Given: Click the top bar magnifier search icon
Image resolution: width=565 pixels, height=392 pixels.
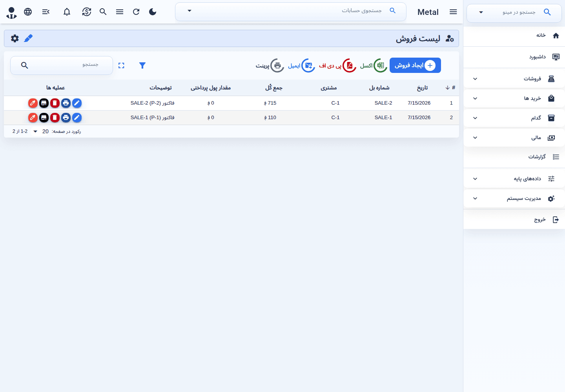Looking at the screenshot, I should [x=103, y=12].
